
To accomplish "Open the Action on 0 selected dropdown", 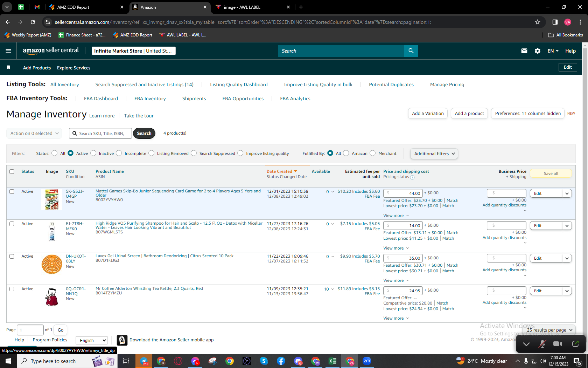I will pos(34,133).
